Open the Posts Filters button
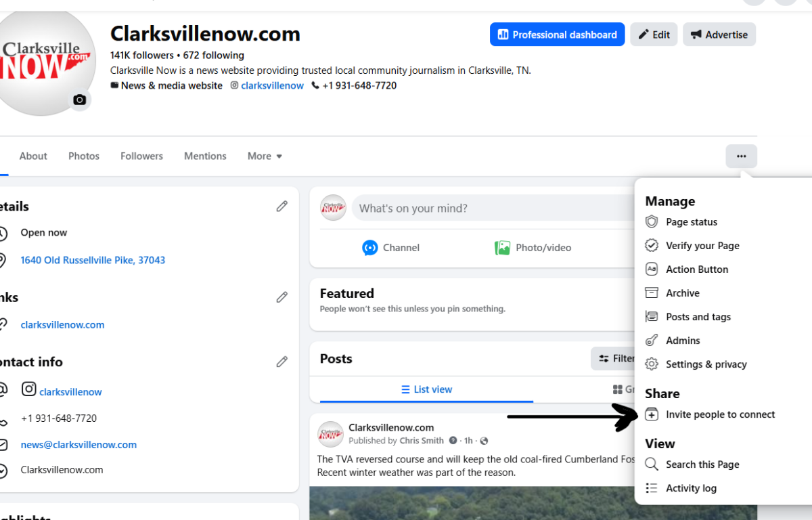 (614, 359)
